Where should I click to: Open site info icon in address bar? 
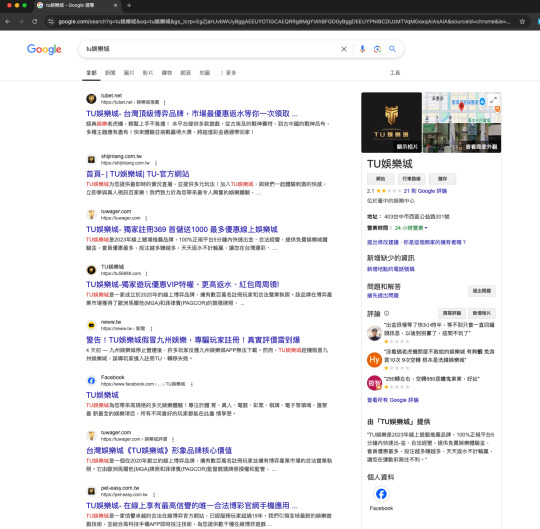click(x=51, y=21)
